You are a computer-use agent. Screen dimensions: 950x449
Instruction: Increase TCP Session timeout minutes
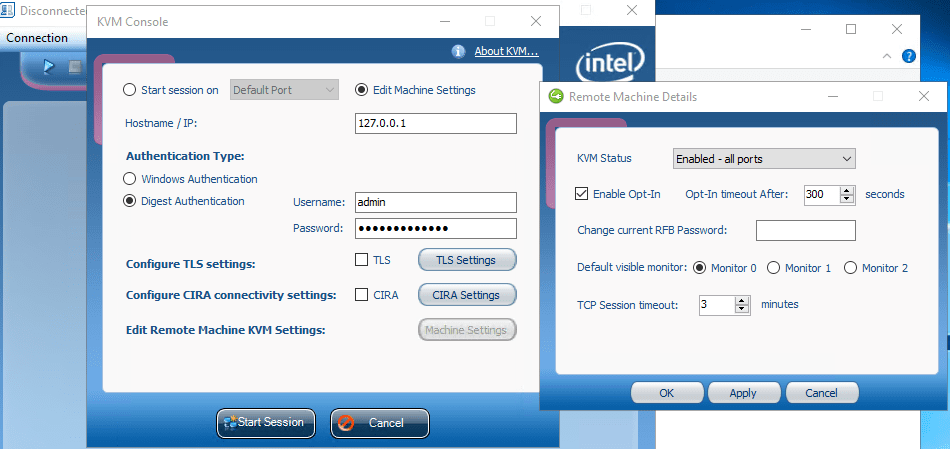[x=742, y=301]
